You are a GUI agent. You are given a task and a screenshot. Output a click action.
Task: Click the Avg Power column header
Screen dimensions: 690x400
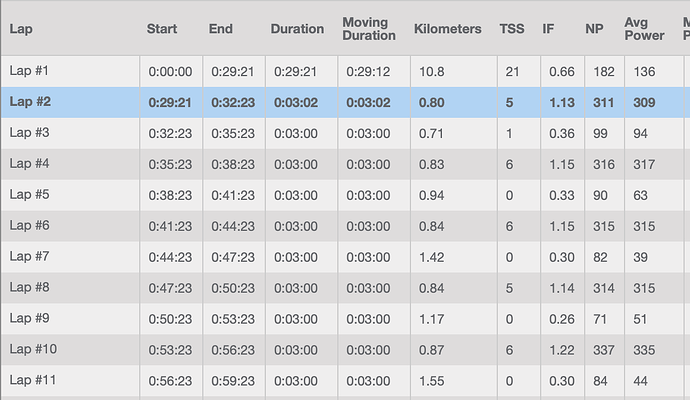[x=644, y=29]
